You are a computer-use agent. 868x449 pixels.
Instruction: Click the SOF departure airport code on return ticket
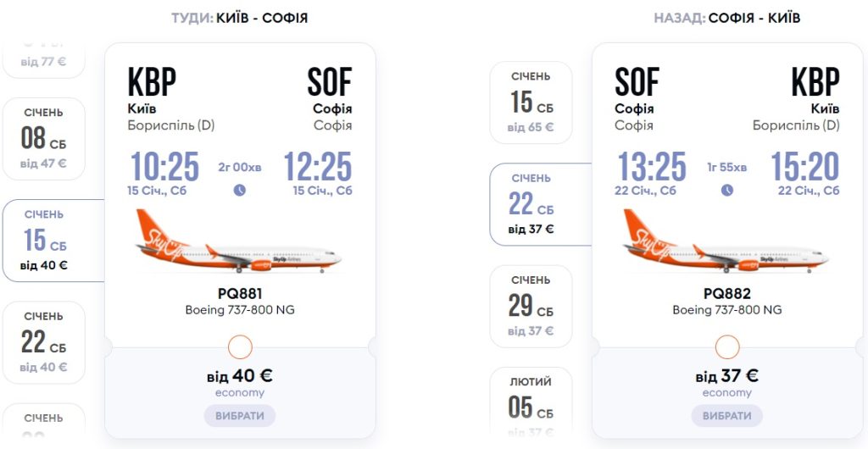[x=637, y=83]
